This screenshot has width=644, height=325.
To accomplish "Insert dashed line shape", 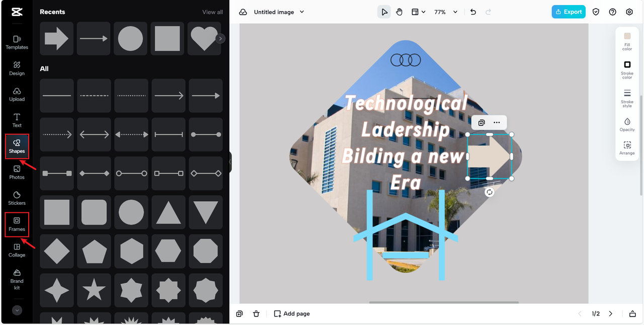I will [x=94, y=96].
